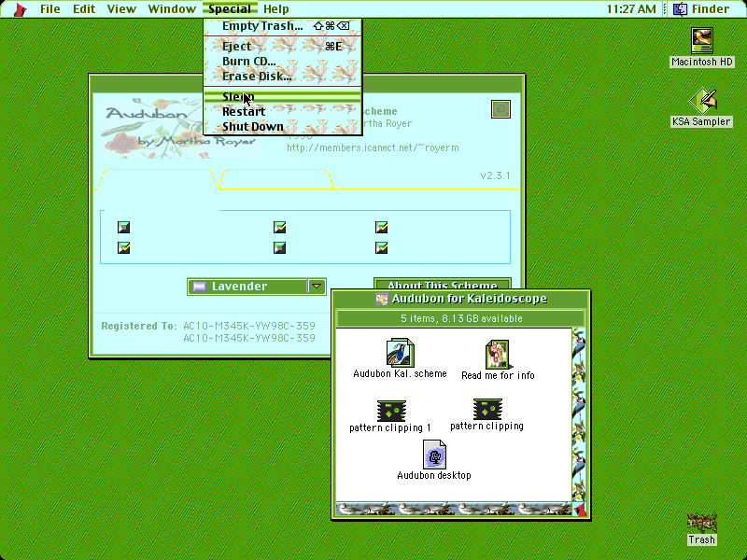747x560 pixels.
Task: Open the Edit menu
Action: pos(84,9)
